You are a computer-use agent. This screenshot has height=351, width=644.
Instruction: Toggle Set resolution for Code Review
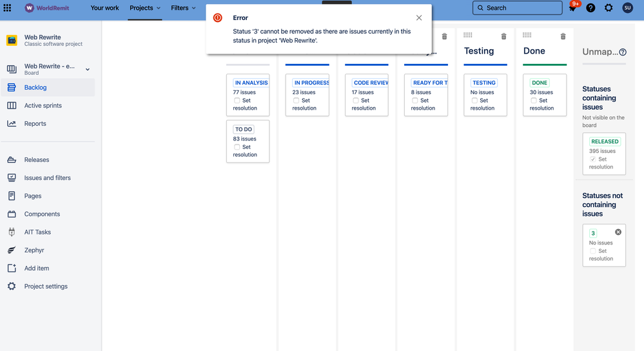(x=356, y=101)
